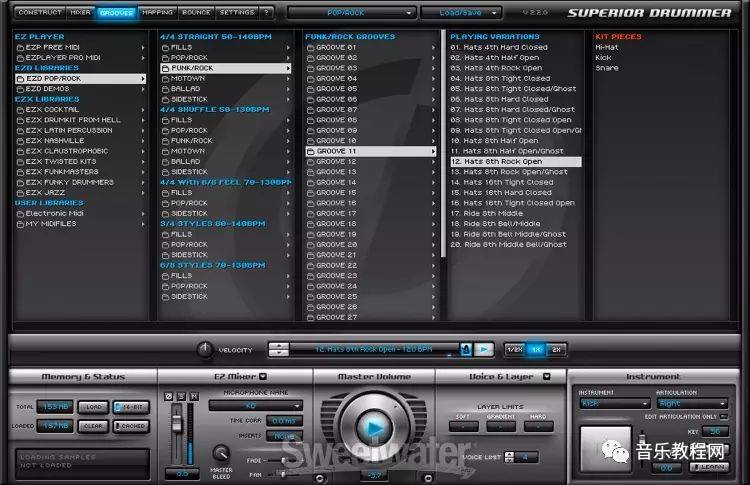The height and width of the screenshot is (485, 750).
Task: Open the Articulation dropdown showing Right
Action: (x=692, y=403)
